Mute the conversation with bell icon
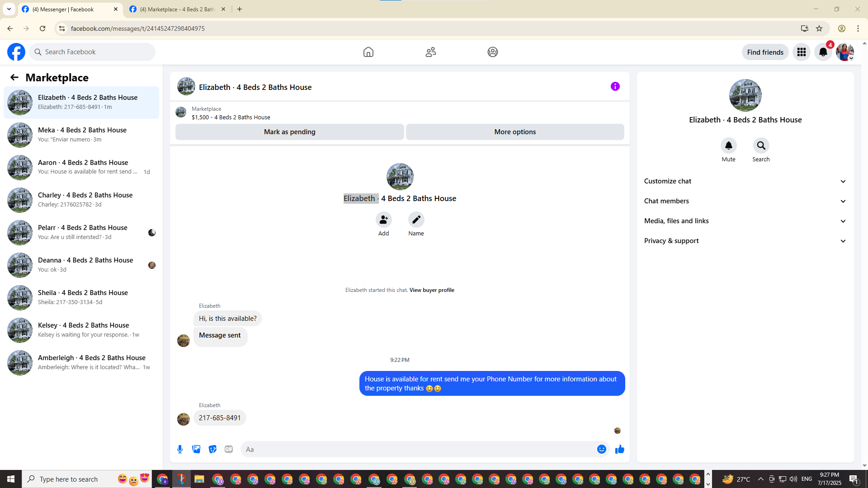The width and height of the screenshot is (868, 488). coord(729,145)
